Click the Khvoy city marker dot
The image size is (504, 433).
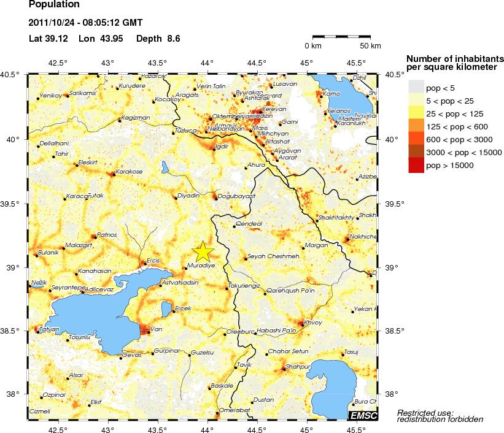(301, 323)
